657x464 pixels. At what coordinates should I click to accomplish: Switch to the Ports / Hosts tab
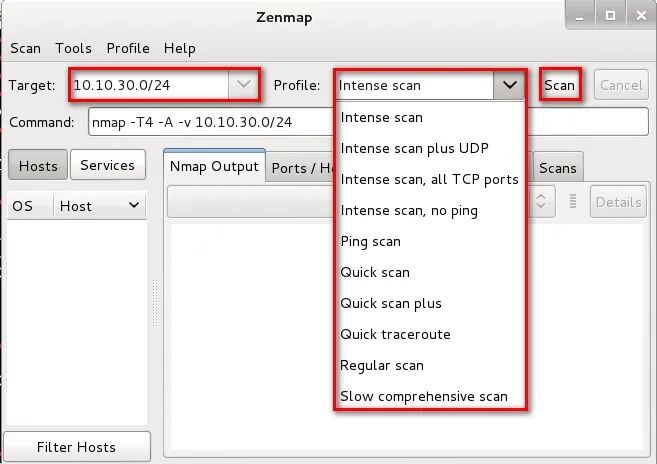[300, 168]
